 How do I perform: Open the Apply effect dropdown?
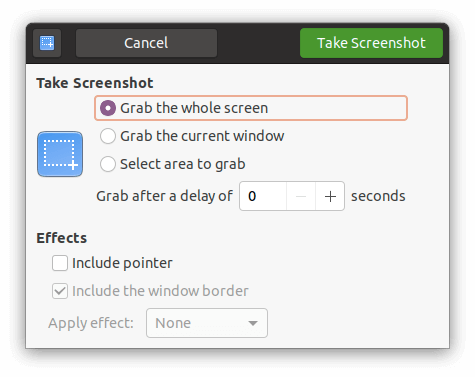tap(207, 323)
